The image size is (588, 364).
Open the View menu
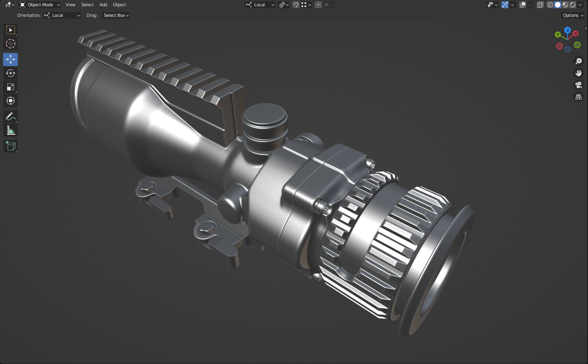tap(70, 5)
